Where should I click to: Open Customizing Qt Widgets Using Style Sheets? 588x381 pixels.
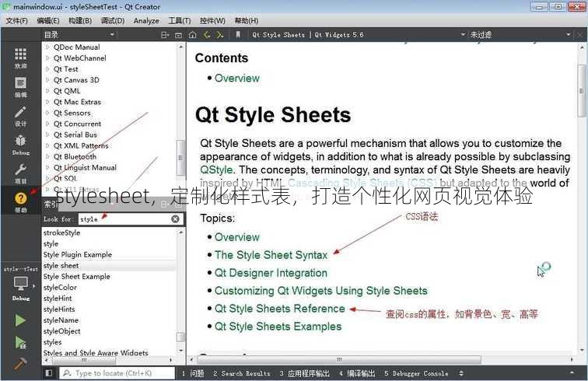(321, 291)
